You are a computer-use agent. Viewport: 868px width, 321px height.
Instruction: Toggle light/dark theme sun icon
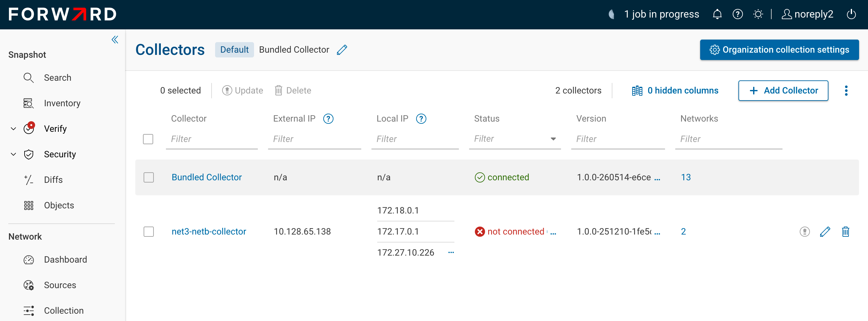758,14
